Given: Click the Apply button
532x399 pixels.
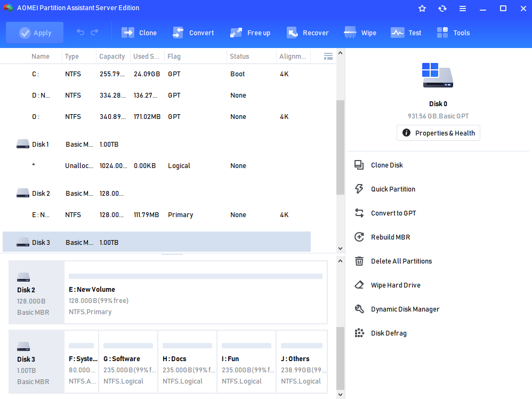Looking at the screenshot, I should [35, 33].
